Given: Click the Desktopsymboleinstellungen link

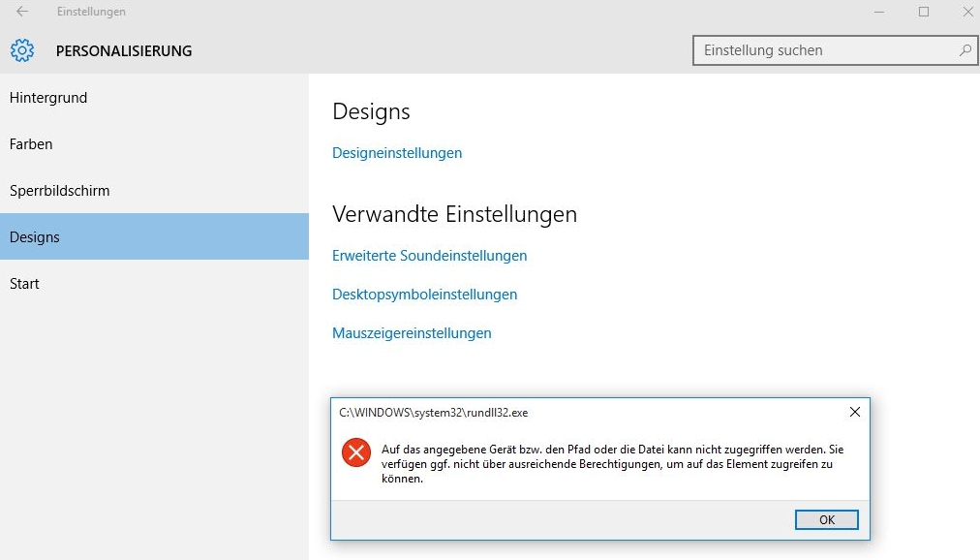Looking at the screenshot, I should 424,295.
